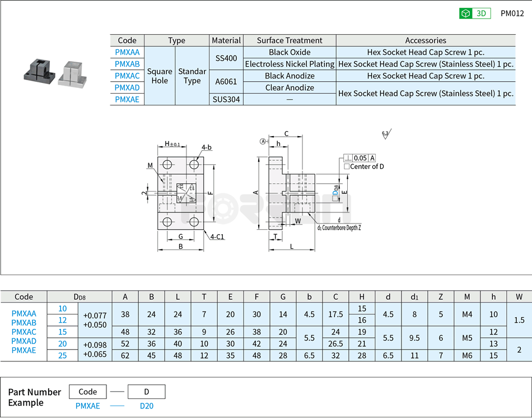The width and height of the screenshot is (532, 418).
Task: Open the PMXAE part number link
Action: [x=87, y=406]
